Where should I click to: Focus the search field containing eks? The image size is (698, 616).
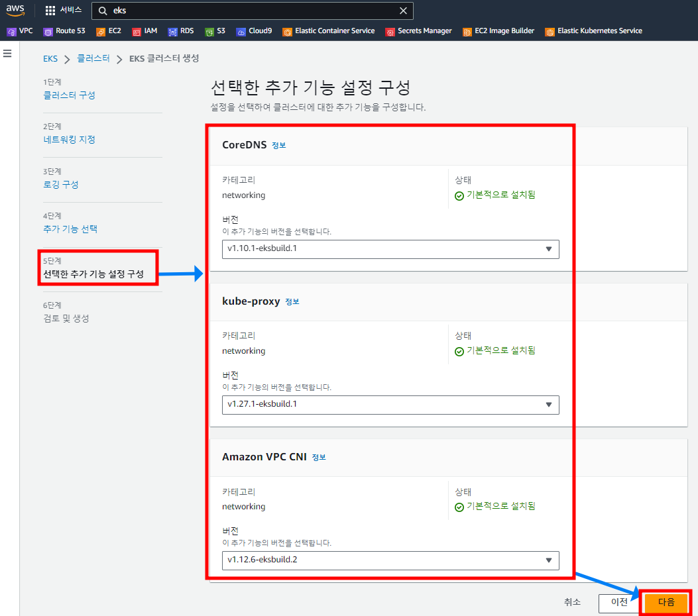(253, 11)
